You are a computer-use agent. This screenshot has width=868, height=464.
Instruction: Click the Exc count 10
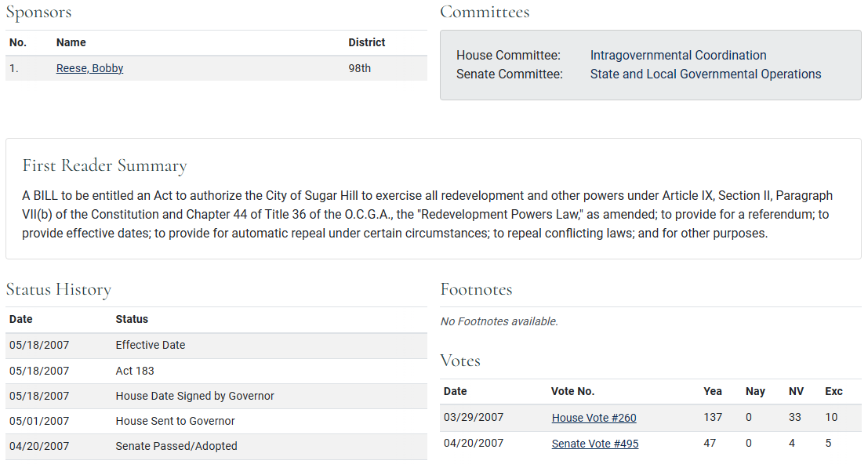click(831, 417)
